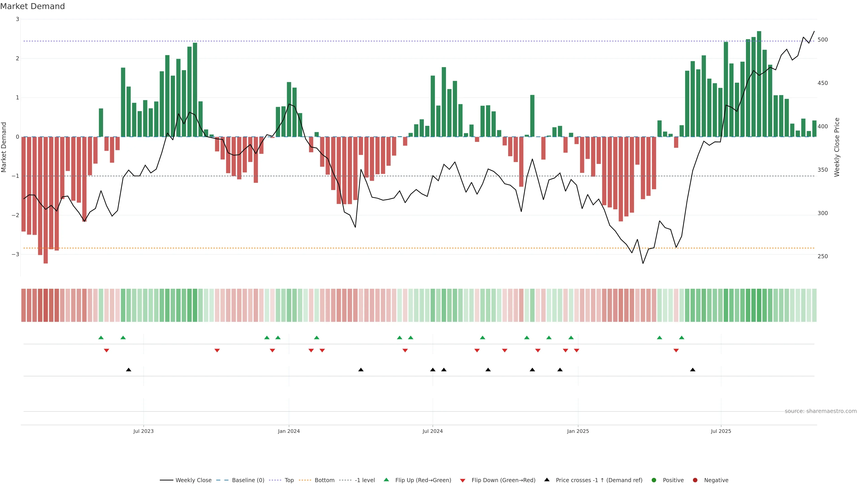The image size is (868, 488).
Task: Toggle the -1 level legend entry
Action: 365,480
